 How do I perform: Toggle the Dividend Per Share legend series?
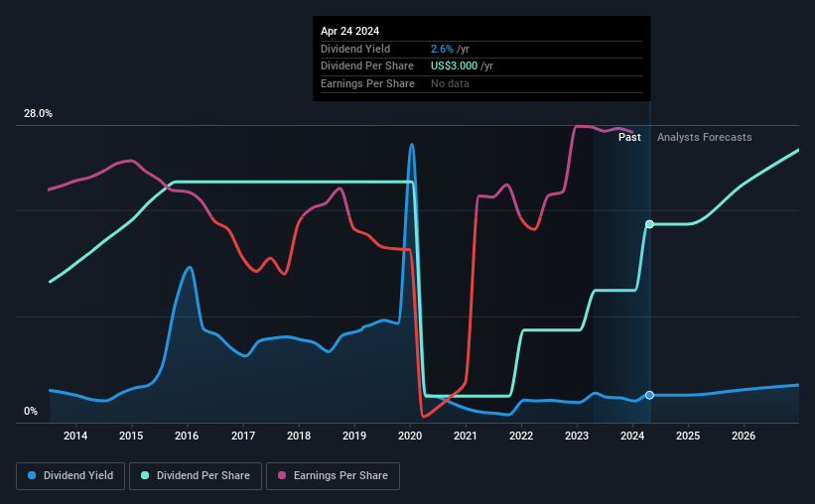click(x=196, y=475)
